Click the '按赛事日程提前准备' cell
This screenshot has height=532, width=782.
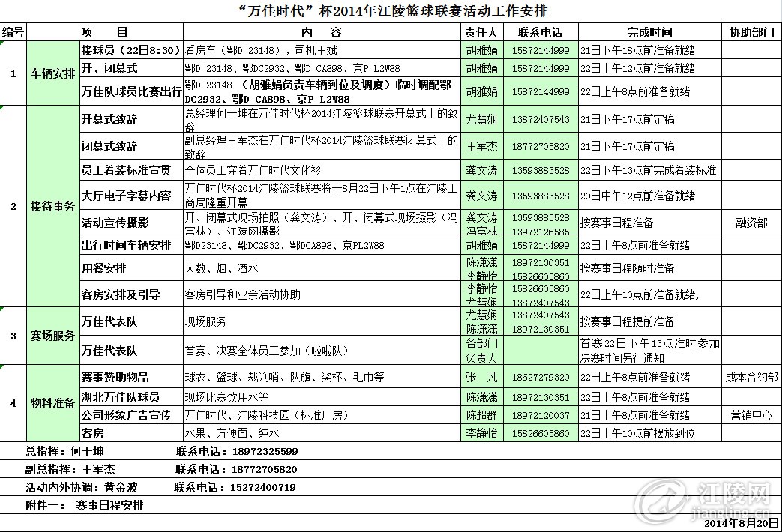coord(650,321)
